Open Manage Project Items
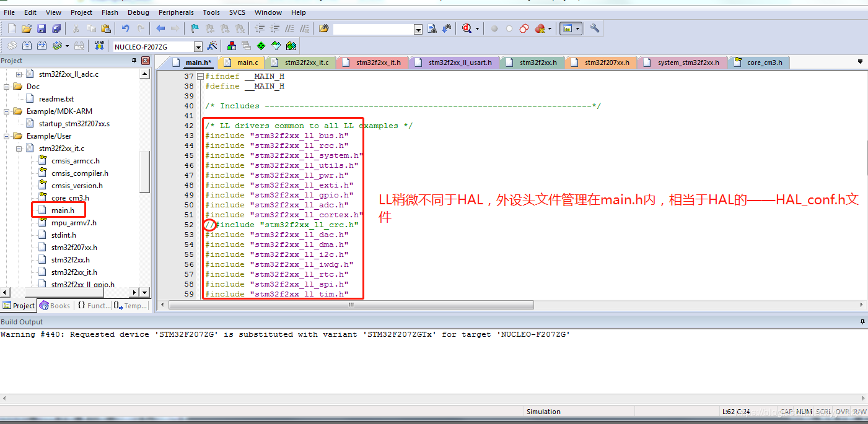868x424 pixels. click(x=231, y=46)
